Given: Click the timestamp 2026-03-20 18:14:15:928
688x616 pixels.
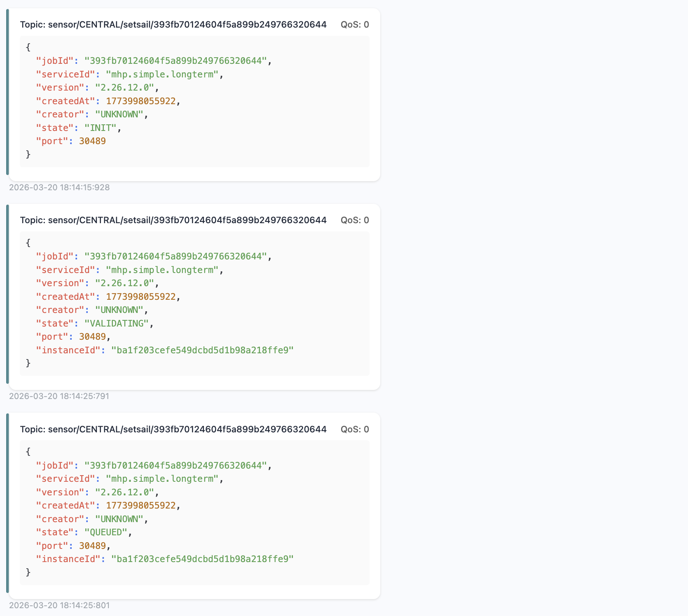Looking at the screenshot, I should (59, 188).
